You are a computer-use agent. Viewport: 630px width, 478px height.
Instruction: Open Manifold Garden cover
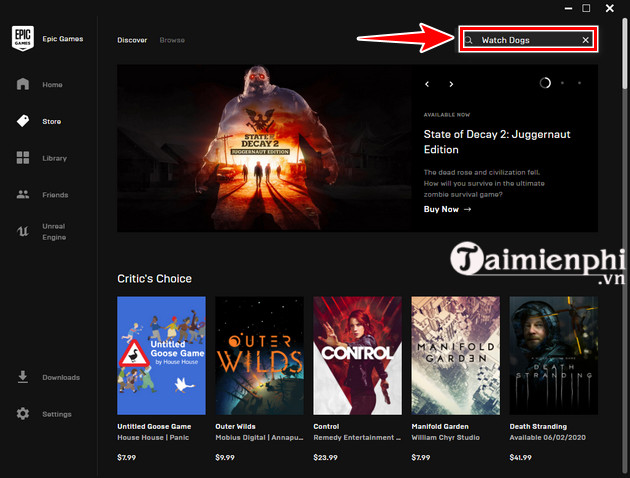[x=455, y=355]
